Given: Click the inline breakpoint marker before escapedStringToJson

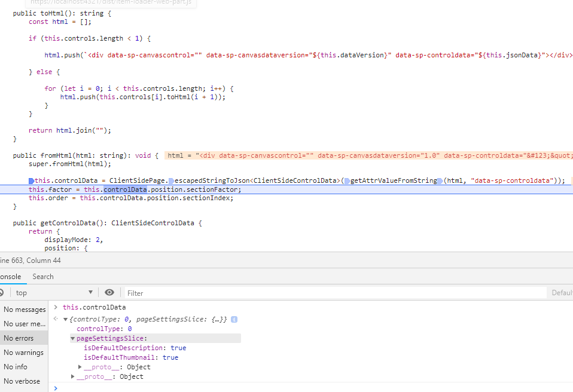Looking at the screenshot, I should point(171,180).
